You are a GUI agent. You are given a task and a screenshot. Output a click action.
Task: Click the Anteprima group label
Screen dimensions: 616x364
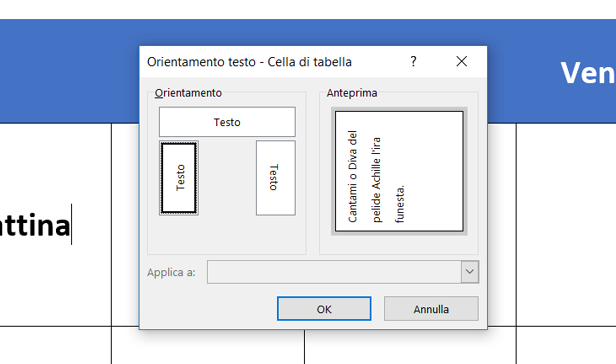click(x=352, y=93)
